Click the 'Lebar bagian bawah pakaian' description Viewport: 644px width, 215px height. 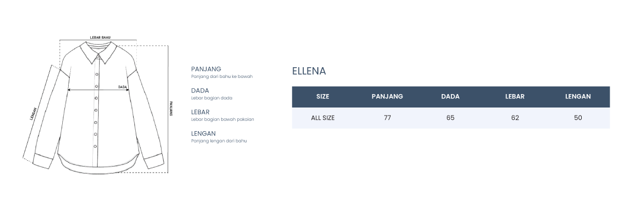coord(222,119)
